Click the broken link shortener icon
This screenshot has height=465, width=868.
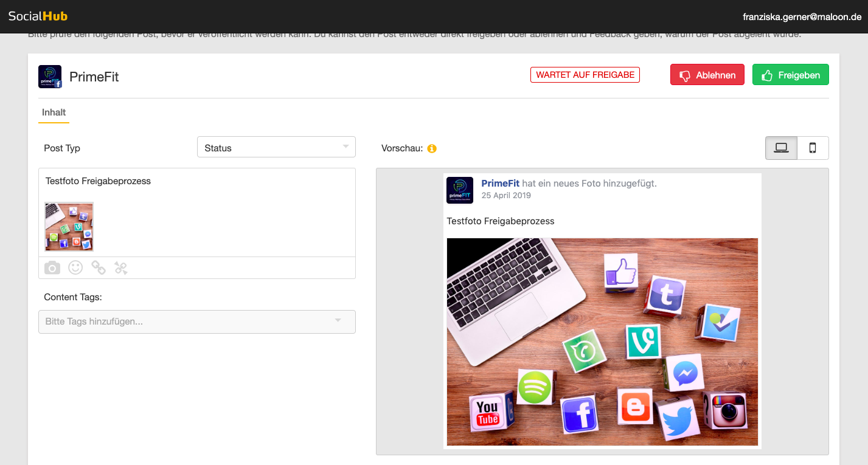tap(121, 267)
